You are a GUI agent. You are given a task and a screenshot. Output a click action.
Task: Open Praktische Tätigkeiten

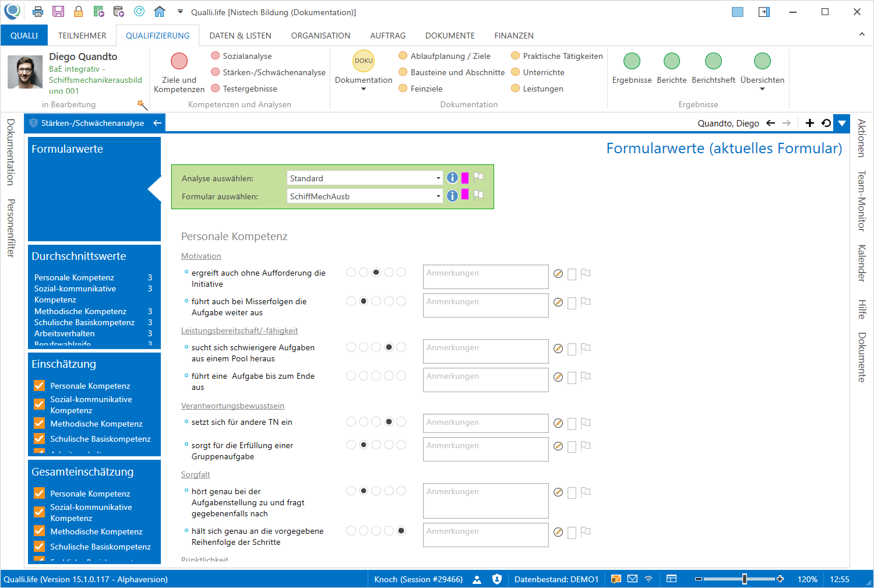click(556, 56)
